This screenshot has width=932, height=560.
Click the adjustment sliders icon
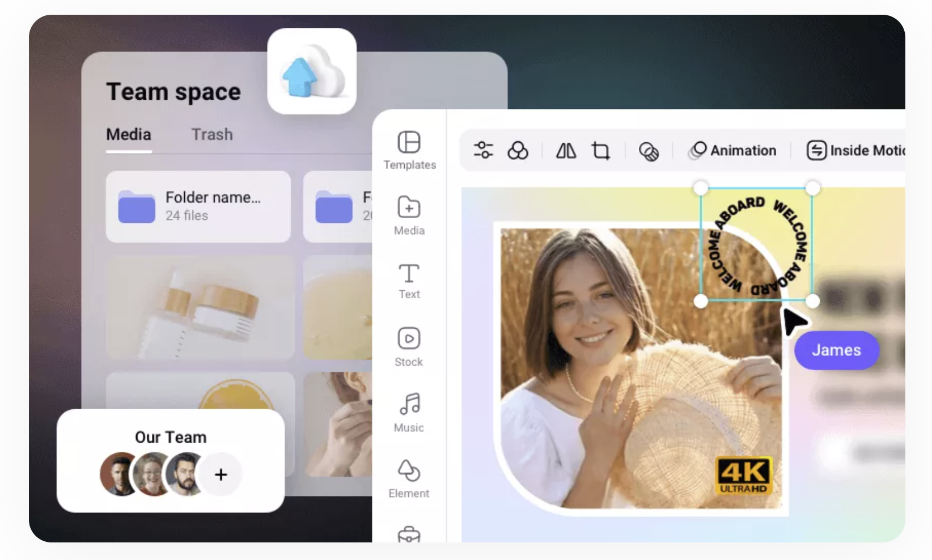tap(483, 150)
